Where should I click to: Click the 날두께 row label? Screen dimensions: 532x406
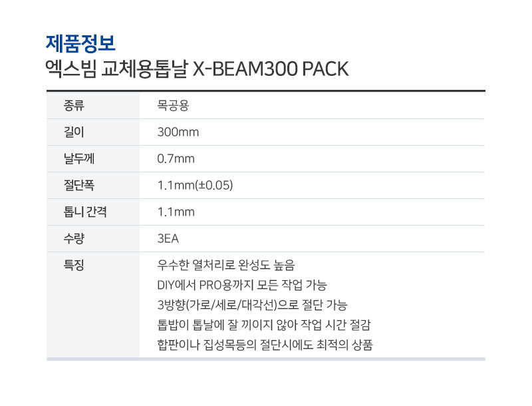[x=79, y=158]
